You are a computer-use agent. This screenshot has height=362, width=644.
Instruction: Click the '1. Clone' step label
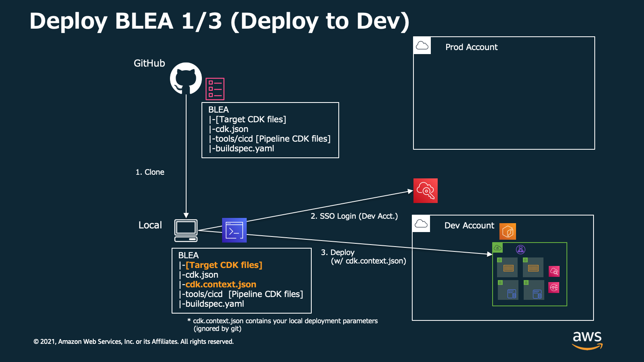coord(150,172)
